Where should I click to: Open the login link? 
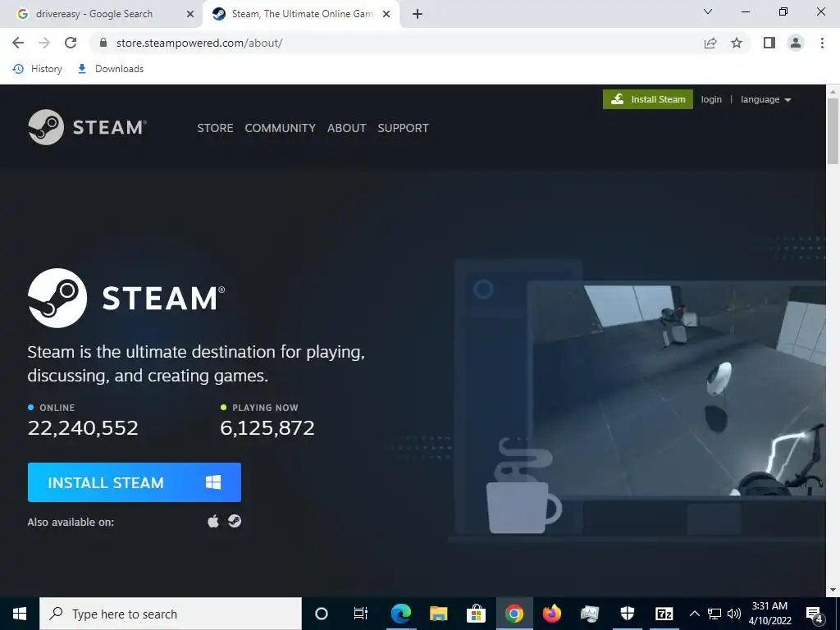pos(711,99)
